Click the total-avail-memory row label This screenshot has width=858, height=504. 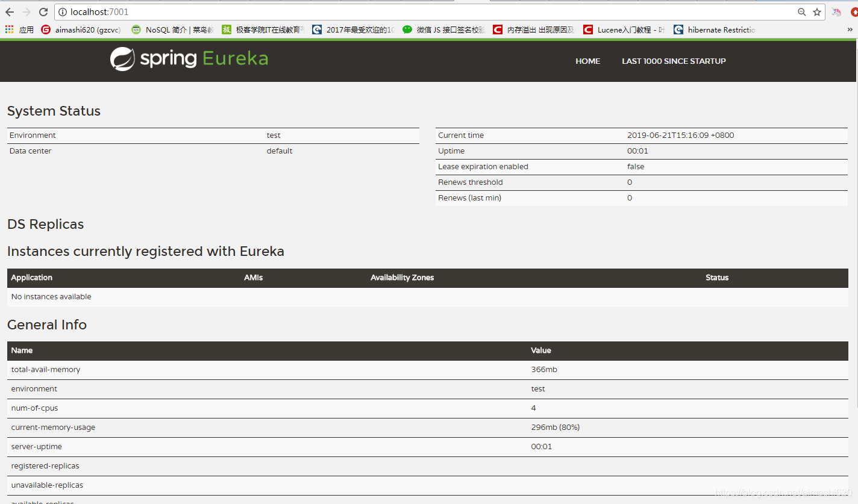pos(46,370)
